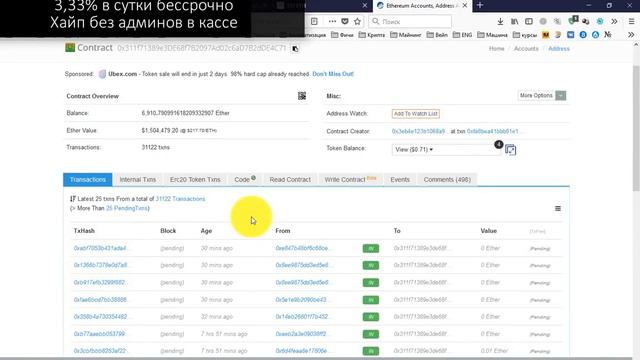The width and height of the screenshot is (640, 360).
Task: Click the green shield extension with badge
Action: click(x=573, y=20)
